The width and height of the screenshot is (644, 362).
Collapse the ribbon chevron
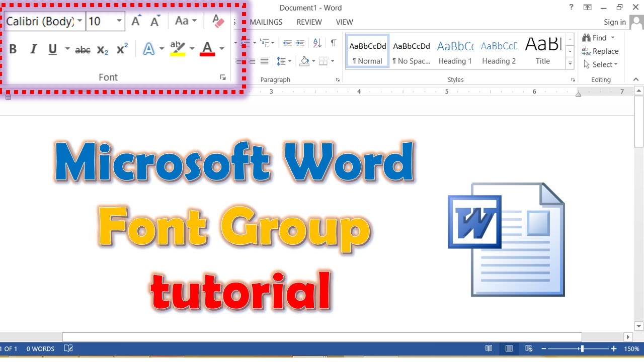pos(636,79)
